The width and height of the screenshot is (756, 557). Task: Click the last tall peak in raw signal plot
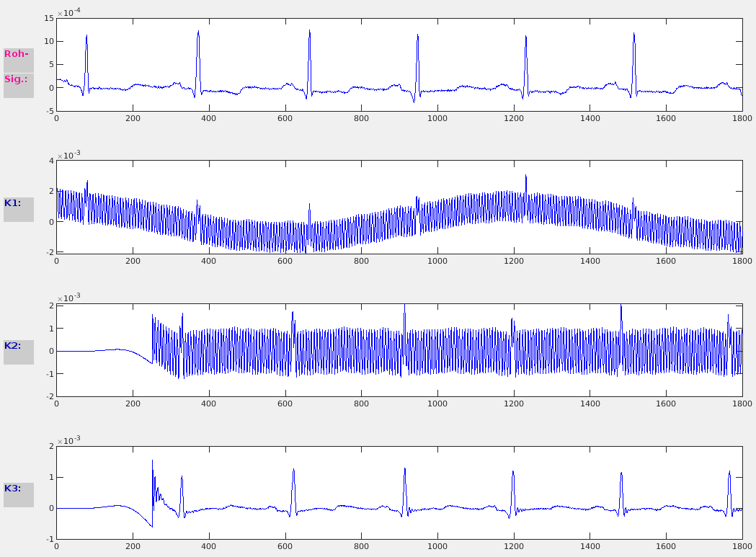pyautogui.click(x=634, y=35)
